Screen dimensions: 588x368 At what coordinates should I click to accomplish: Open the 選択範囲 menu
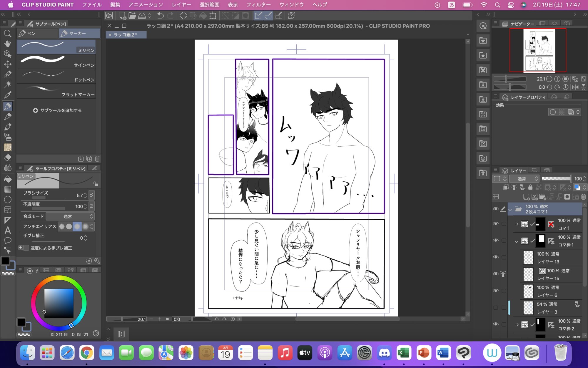click(x=209, y=5)
